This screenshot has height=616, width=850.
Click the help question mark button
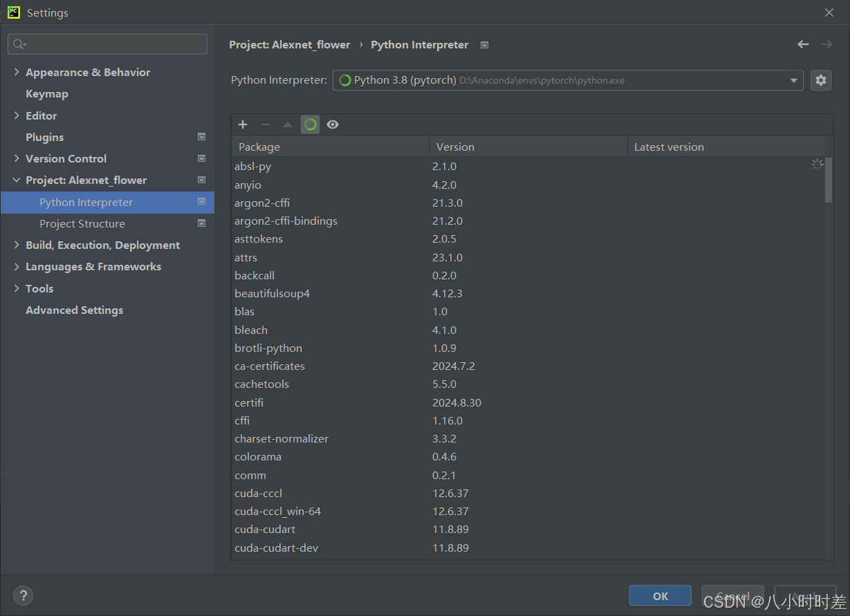tap(23, 595)
